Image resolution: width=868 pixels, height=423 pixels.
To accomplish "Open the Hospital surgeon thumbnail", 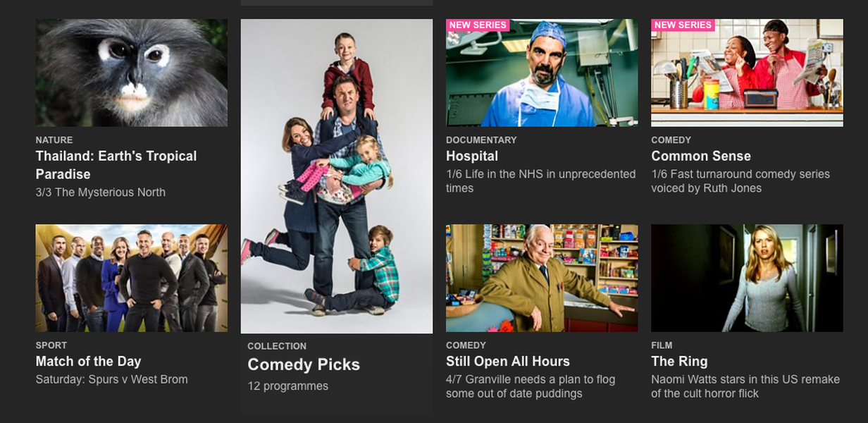I will coord(542,73).
